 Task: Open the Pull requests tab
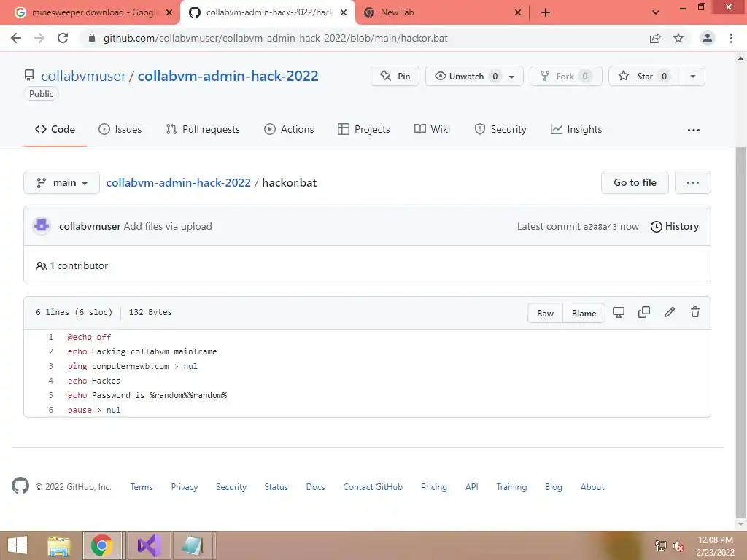[203, 129]
